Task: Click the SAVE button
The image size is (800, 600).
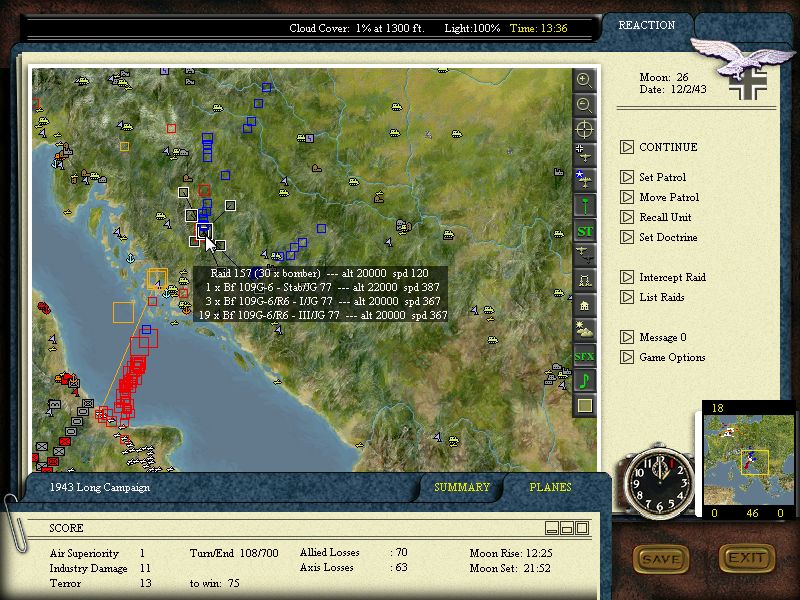Action: [x=661, y=559]
